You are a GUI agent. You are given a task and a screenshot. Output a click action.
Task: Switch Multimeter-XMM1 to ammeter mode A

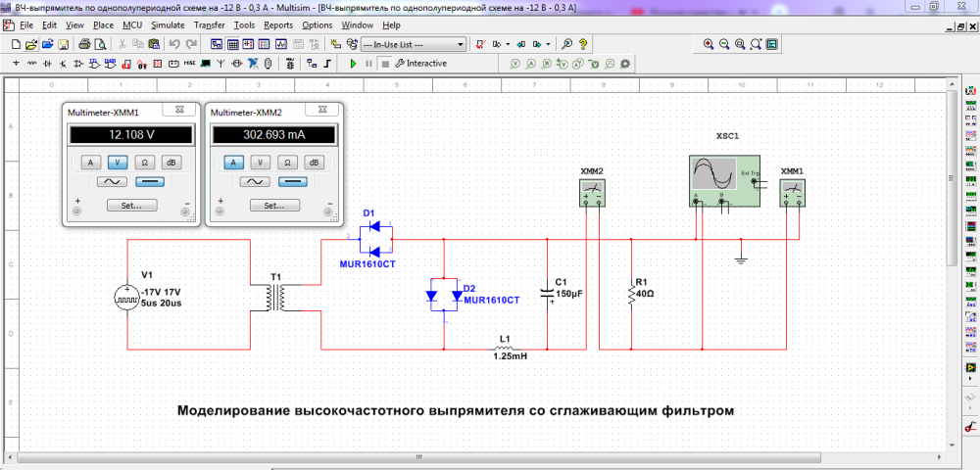(x=88, y=163)
